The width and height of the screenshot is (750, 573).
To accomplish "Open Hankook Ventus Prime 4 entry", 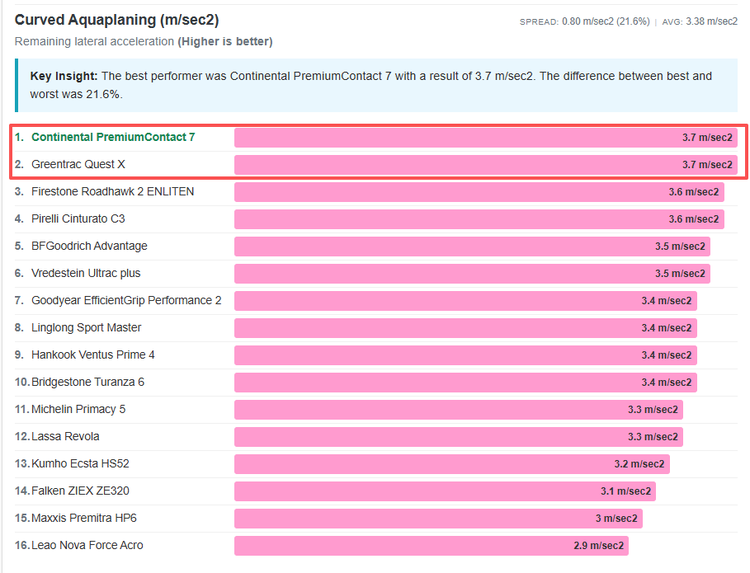I will tap(93, 355).
